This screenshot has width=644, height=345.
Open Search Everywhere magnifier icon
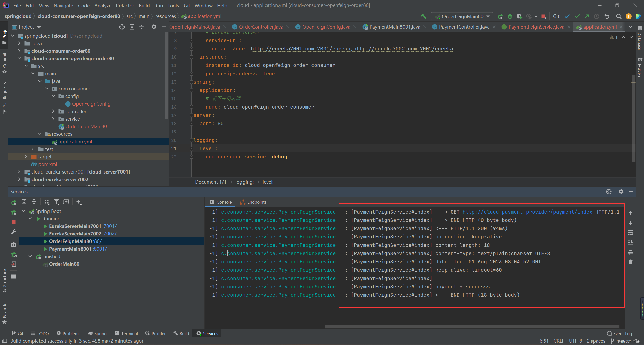point(619,16)
